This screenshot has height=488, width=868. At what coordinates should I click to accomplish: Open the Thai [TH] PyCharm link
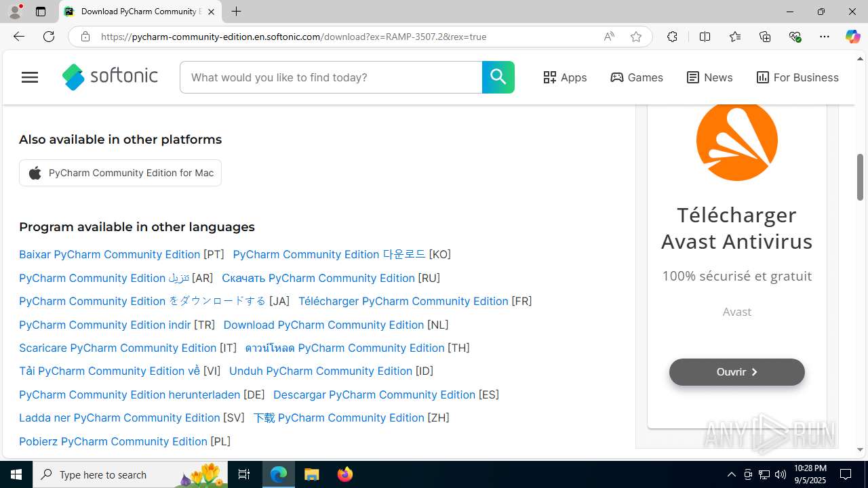[344, 348]
